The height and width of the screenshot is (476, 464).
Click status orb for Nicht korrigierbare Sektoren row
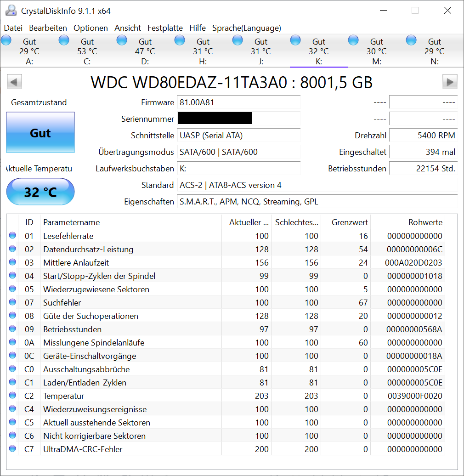tap(12, 435)
